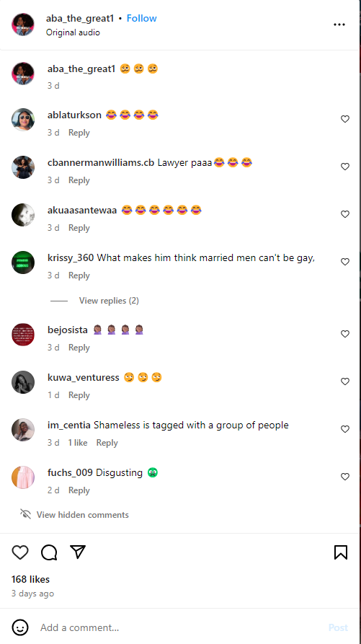Save post with bookmark icon
Viewport: 361px width, 644px height.
tap(341, 552)
